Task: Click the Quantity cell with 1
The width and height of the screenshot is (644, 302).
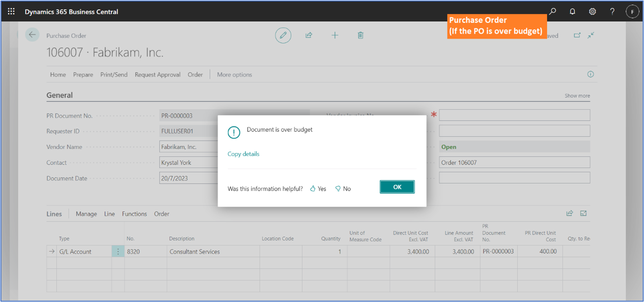Action: [324, 252]
